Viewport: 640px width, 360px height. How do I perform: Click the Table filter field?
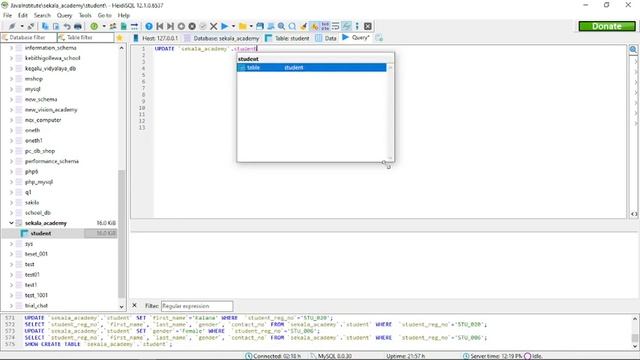click(x=85, y=38)
